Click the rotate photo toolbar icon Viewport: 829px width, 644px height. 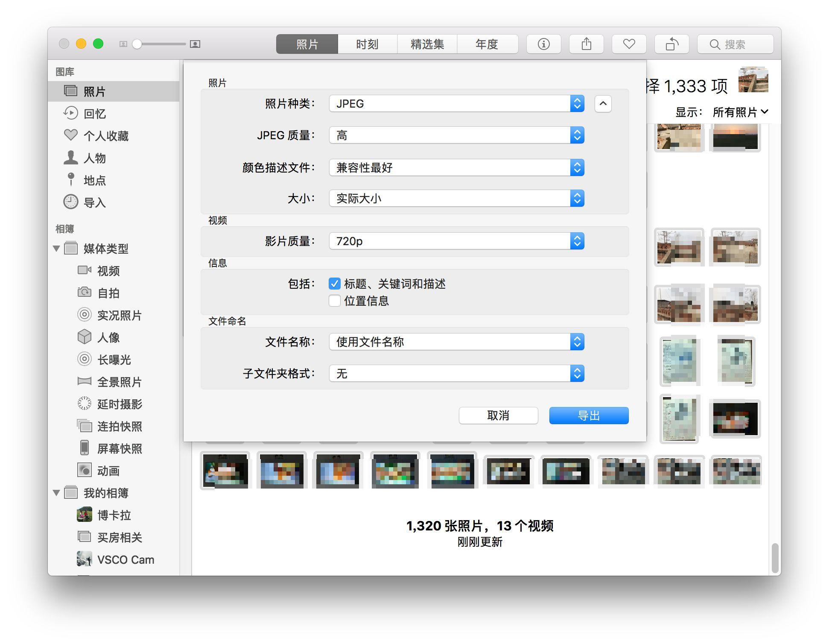[671, 44]
